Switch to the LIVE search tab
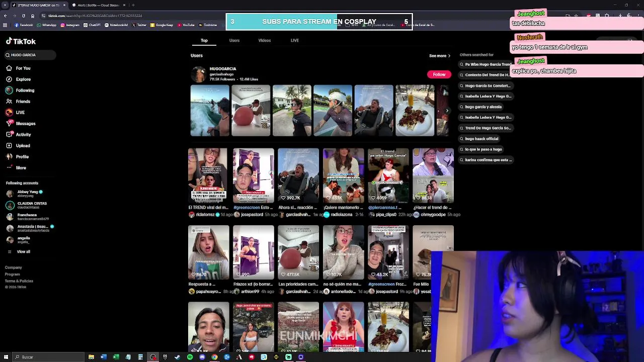This screenshot has width=644, height=362. click(295, 40)
